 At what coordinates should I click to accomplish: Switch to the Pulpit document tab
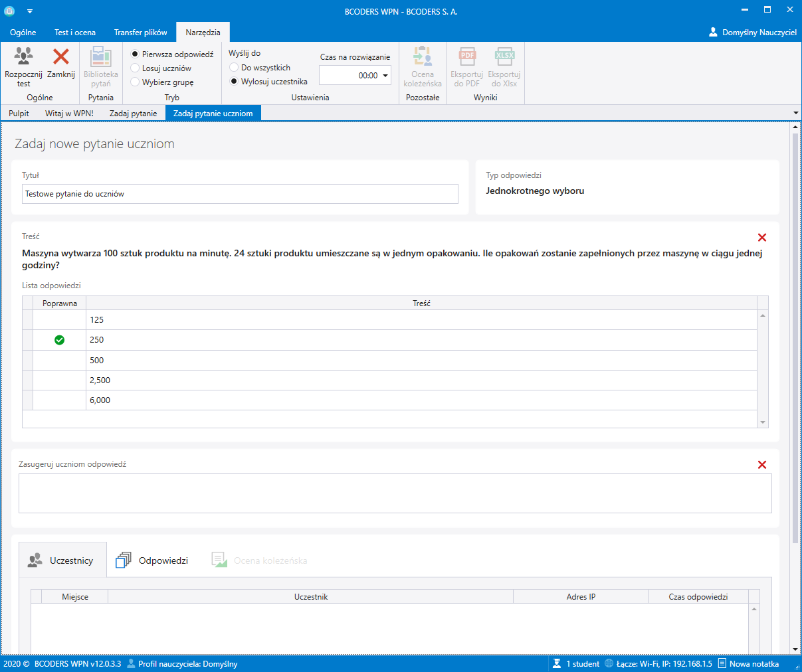coord(19,114)
